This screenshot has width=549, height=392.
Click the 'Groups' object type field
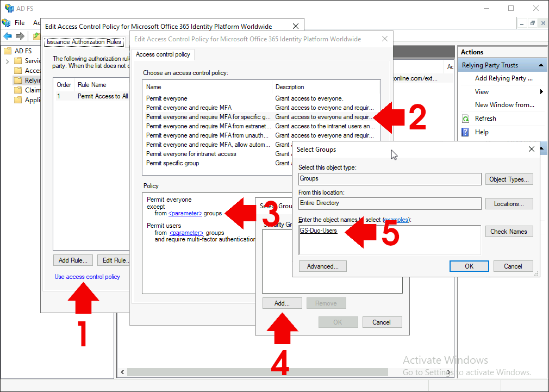pos(390,179)
